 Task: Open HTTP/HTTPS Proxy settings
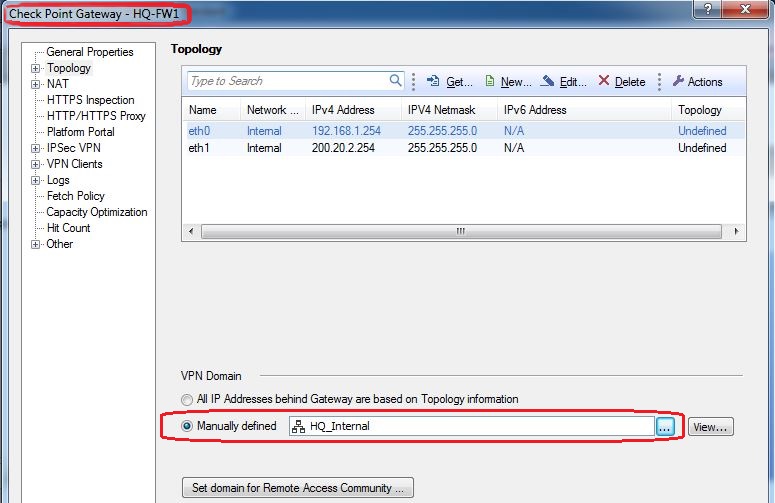[96, 116]
